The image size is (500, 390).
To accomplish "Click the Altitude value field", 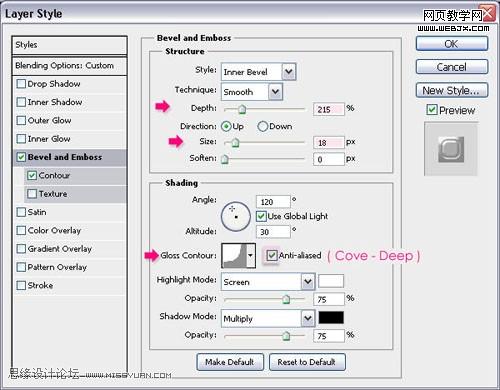I will (273, 232).
